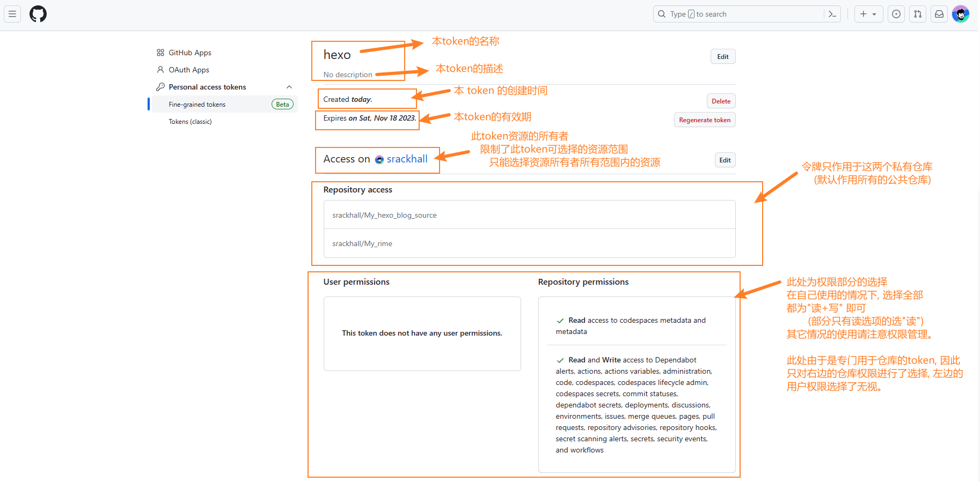
Task: Open the user profile avatar menu
Action: (960, 14)
